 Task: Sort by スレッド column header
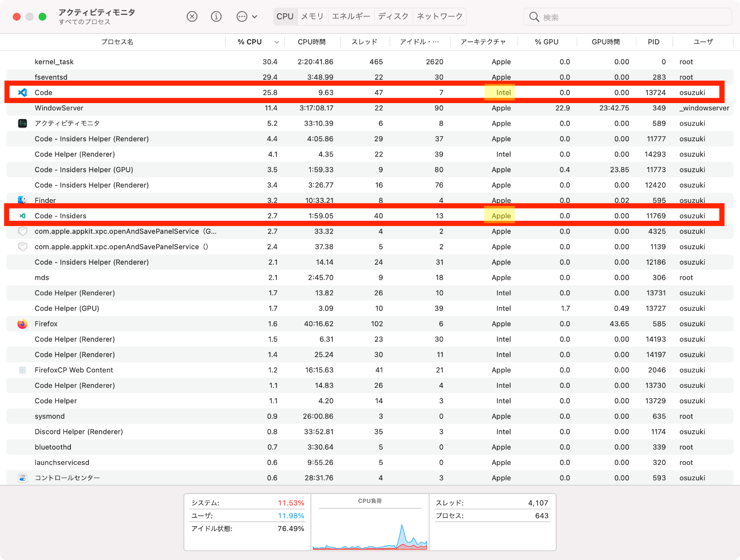click(x=364, y=42)
